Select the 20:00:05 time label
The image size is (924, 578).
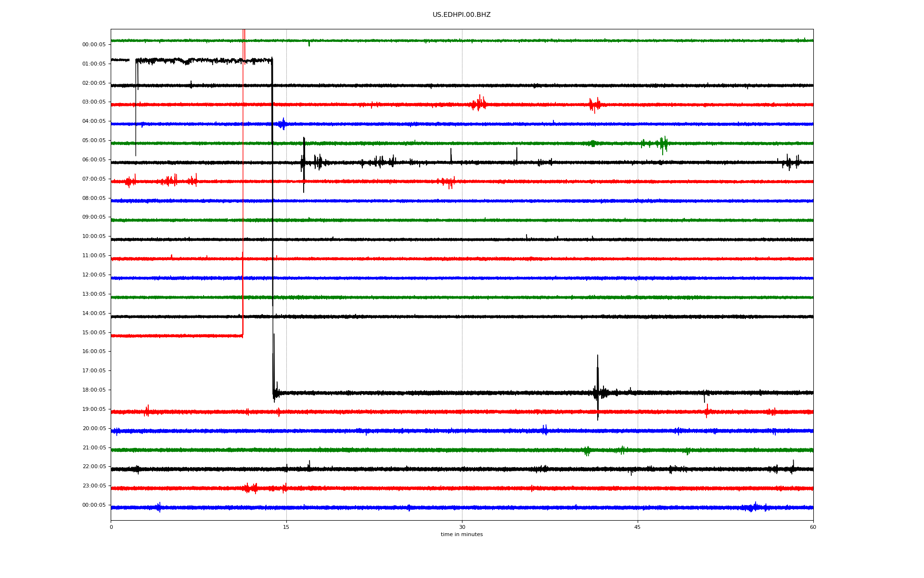point(94,428)
